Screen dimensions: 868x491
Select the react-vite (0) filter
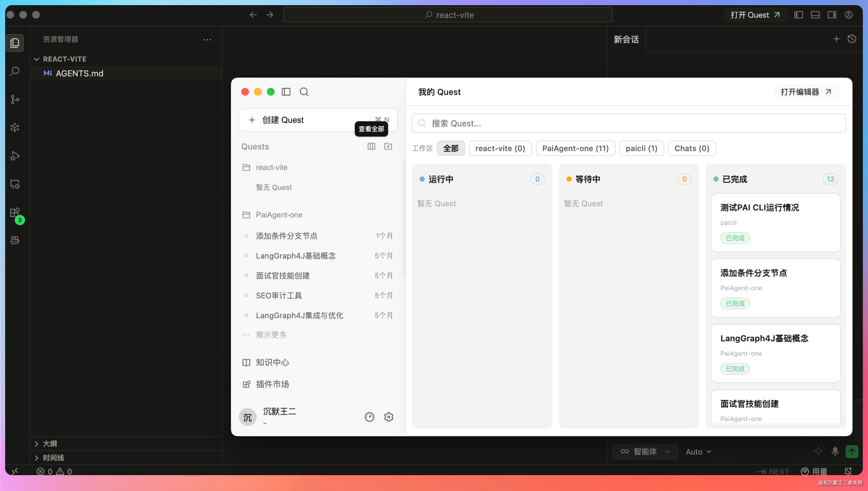(x=500, y=148)
